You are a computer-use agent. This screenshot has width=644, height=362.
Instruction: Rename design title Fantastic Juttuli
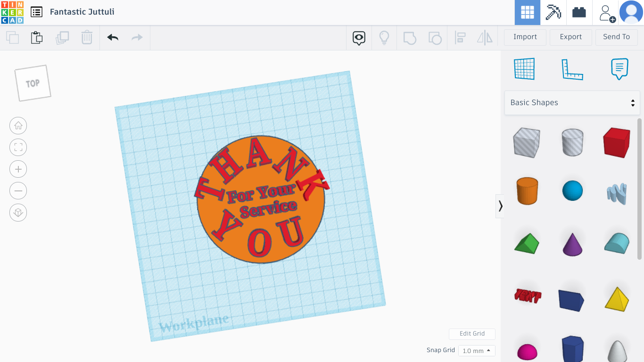pyautogui.click(x=82, y=12)
